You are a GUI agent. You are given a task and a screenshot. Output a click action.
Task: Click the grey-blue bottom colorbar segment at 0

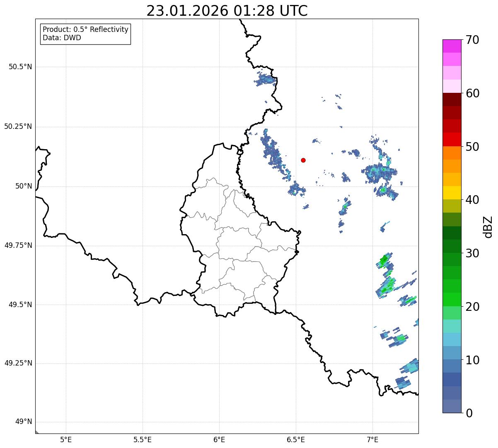[452, 406]
